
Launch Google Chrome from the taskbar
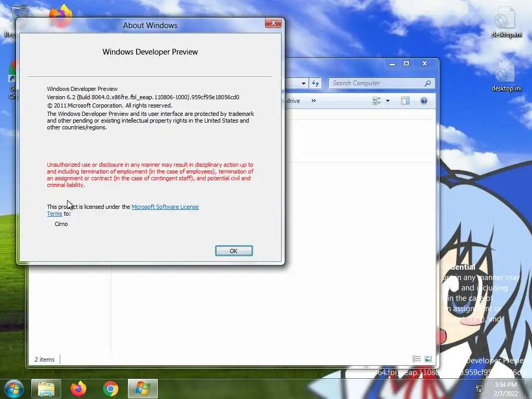[x=110, y=389]
